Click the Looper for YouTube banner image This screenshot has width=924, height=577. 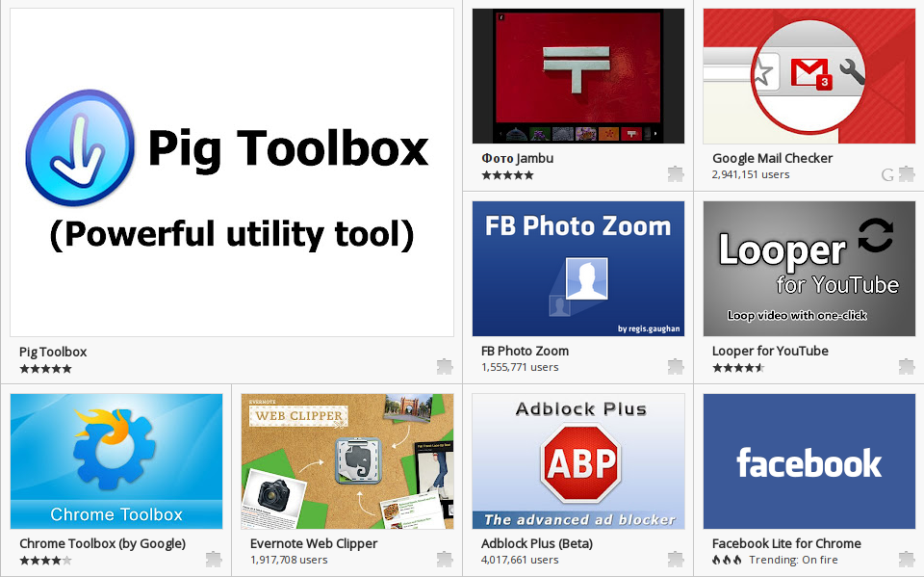[x=809, y=269]
